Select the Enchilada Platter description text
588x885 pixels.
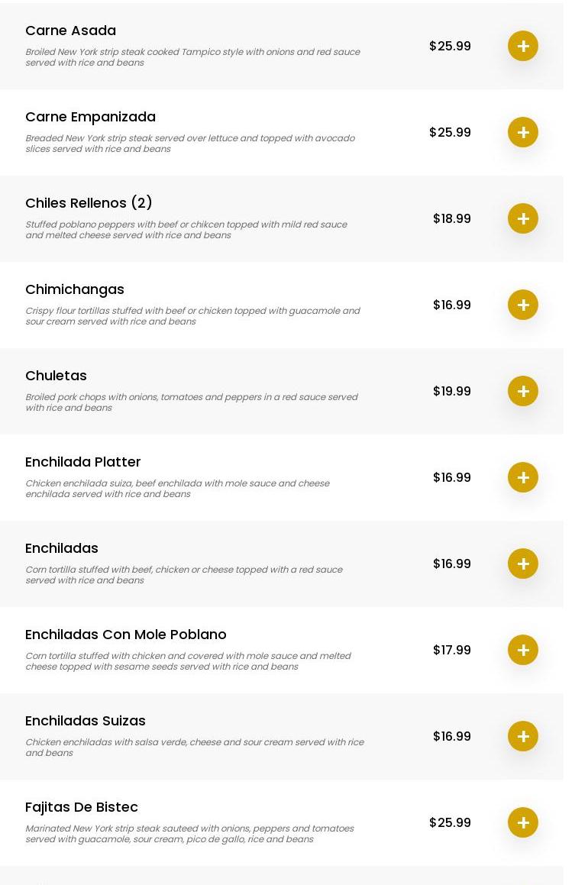point(177,489)
